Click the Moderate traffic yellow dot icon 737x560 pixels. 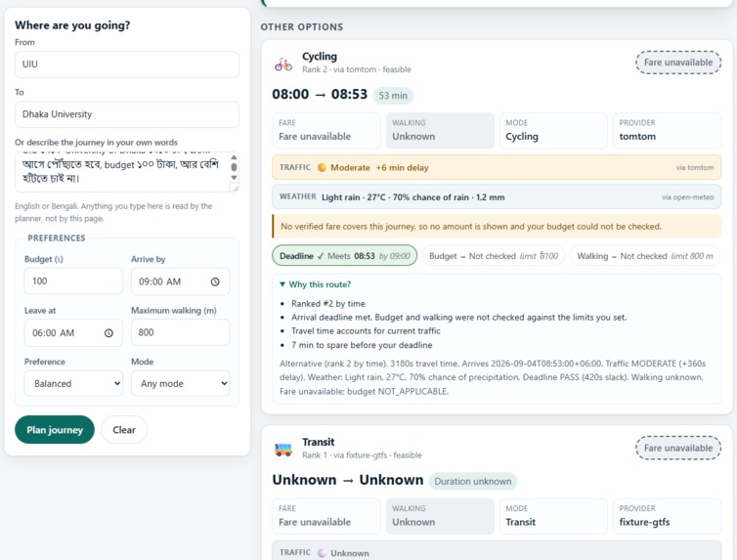click(322, 167)
